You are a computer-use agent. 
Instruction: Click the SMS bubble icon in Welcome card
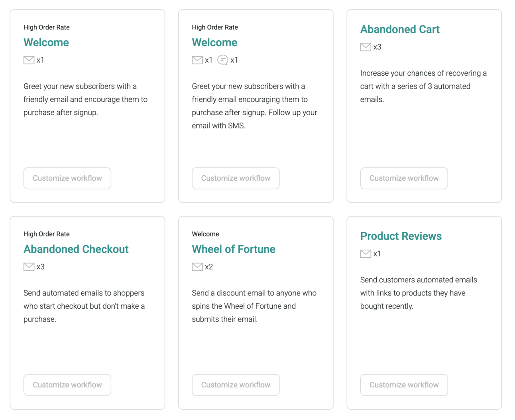(x=223, y=60)
